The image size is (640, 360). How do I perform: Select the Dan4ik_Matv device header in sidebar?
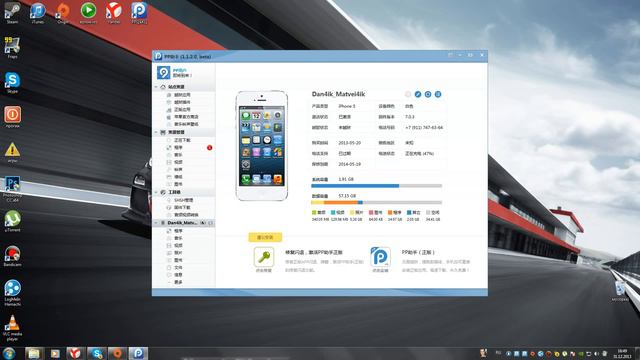coord(184,223)
